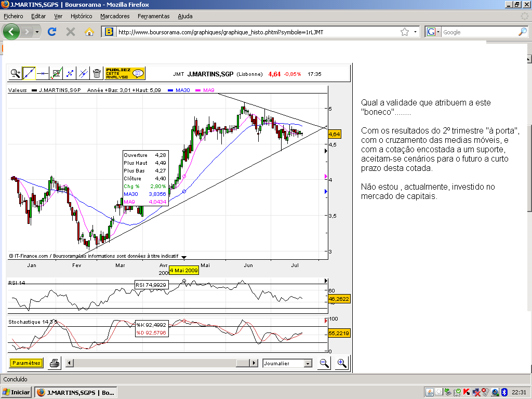Click the stop loading X icon

click(71, 32)
